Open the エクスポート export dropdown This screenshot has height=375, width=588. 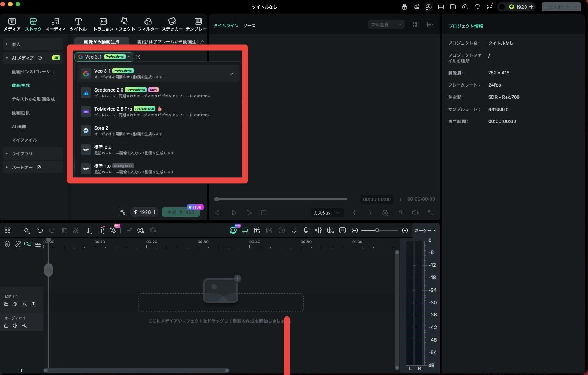[x=561, y=7]
